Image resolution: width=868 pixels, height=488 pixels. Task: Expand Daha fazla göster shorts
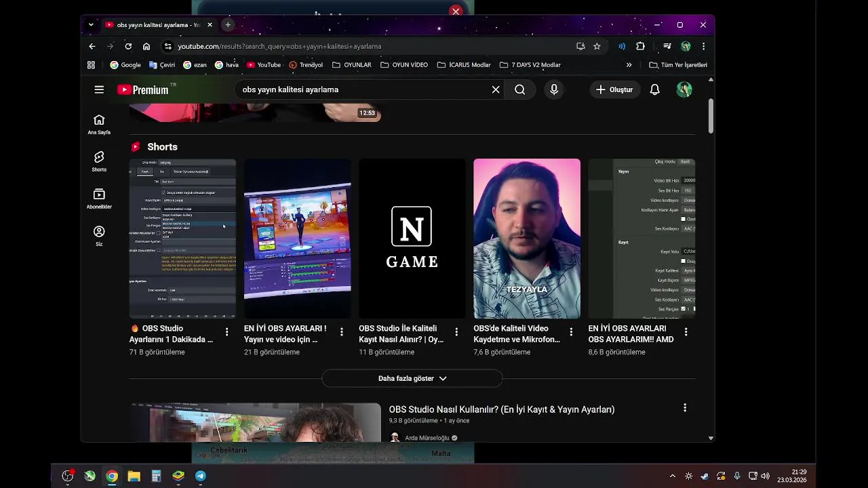(412, 378)
